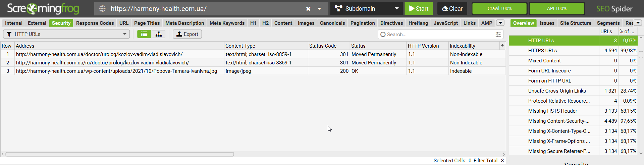Click the URLs column header in right panel
Viewport: 644px width, 165px height.
tap(608, 31)
